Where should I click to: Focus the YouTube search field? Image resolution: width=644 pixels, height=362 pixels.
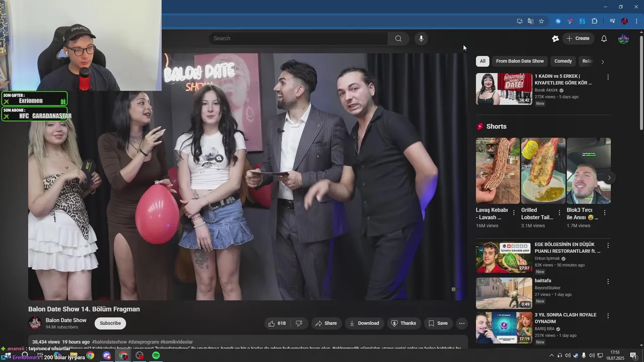(x=299, y=39)
